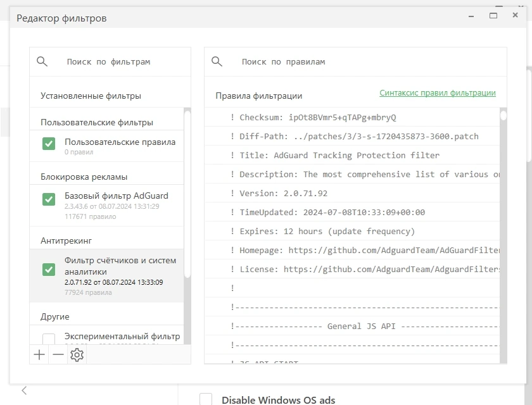Focus the Поиск по фильтрам field
Screen dimensions: 532x405
[110, 61]
